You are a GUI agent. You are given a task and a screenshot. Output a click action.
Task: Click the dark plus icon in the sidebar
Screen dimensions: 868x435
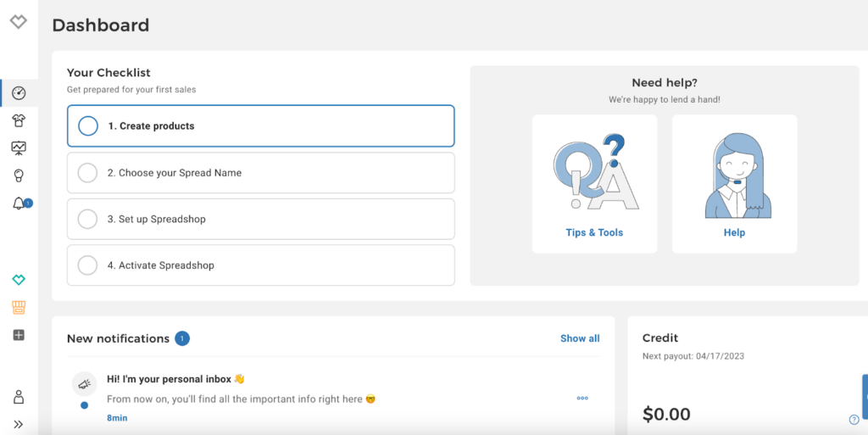19,335
